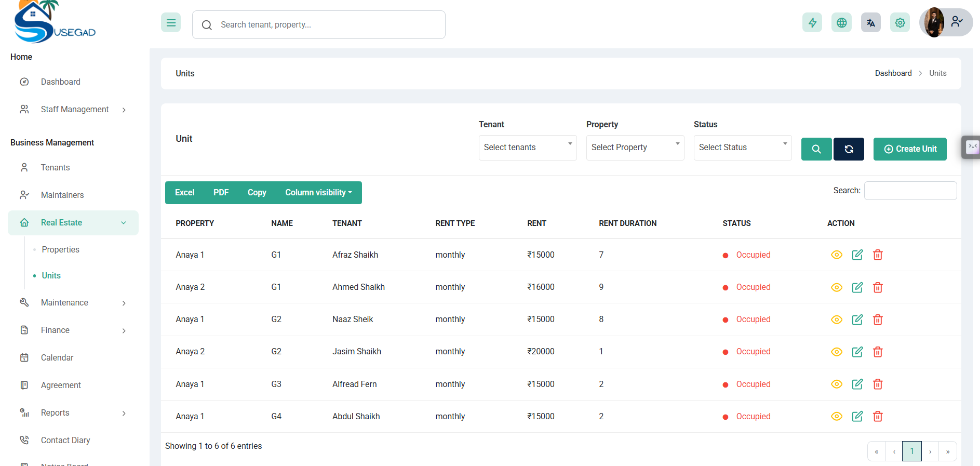Delete the Ahmed Shaikh unit
The width and height of the screenshot is (980, 466).
878,287
